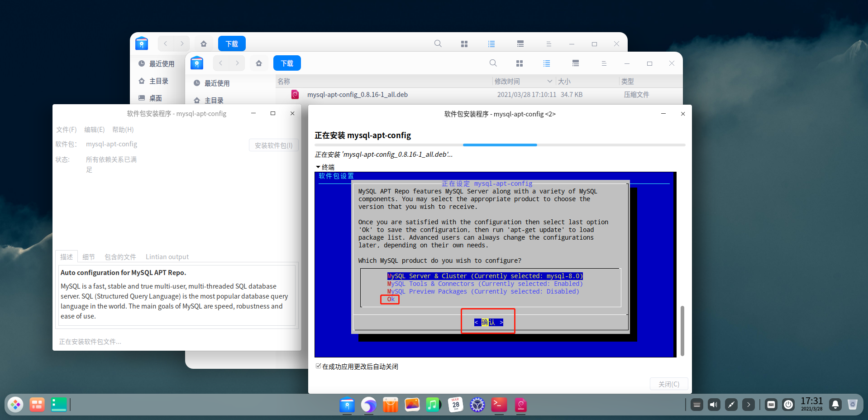Click the 大小 column header
This screenshot has width=868, height=420.
tap(564, 81)
